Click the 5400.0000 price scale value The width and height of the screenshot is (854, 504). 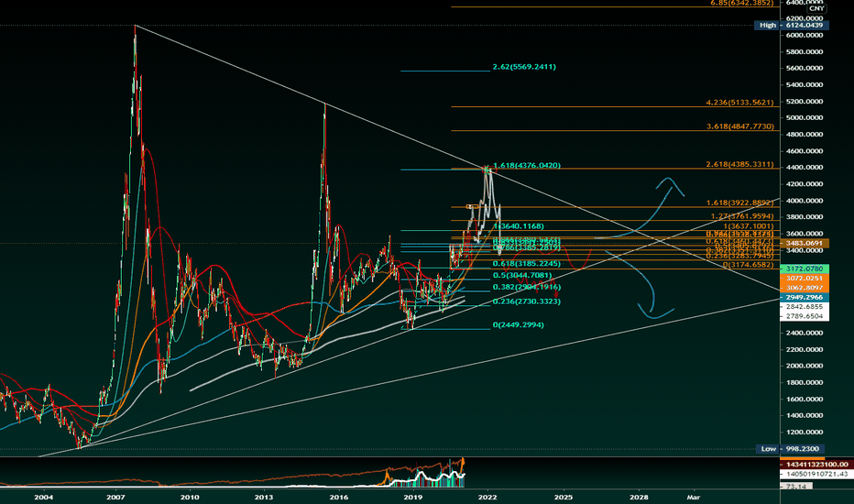pos(804,85)
